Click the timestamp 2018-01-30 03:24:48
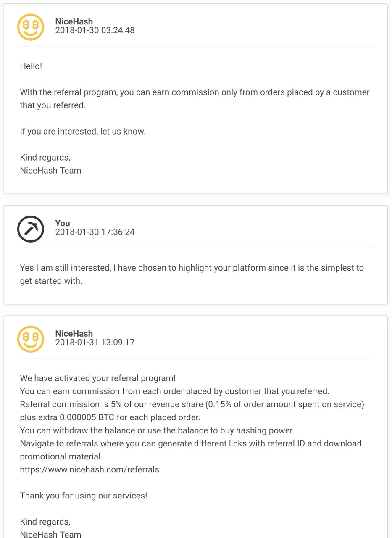The width and height of the screenshot is (392, 538). click(x=95, y=30)
